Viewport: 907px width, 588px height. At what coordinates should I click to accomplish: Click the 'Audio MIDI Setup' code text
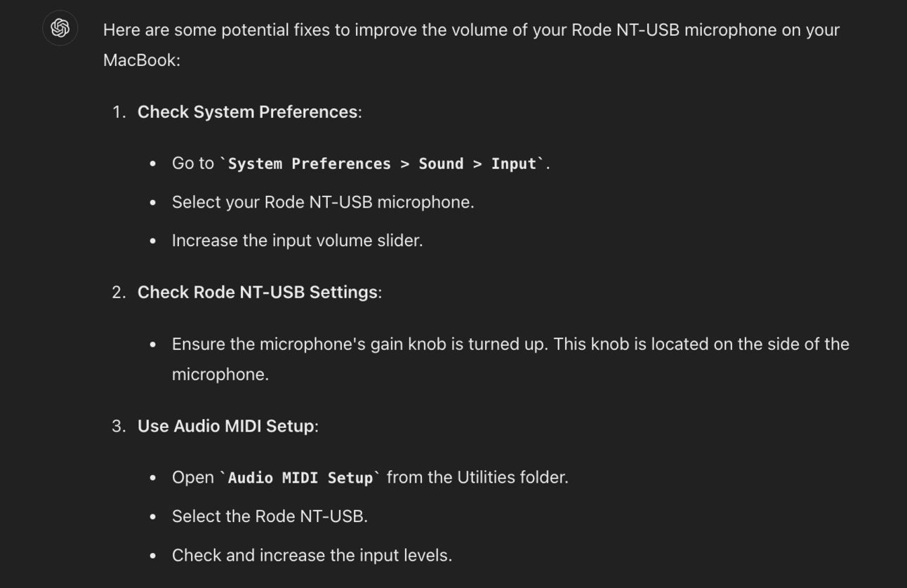pos(300,479)
